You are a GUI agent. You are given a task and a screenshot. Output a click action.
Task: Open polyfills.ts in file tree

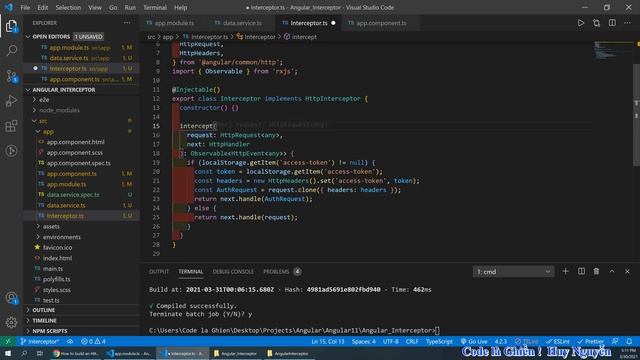57,279
